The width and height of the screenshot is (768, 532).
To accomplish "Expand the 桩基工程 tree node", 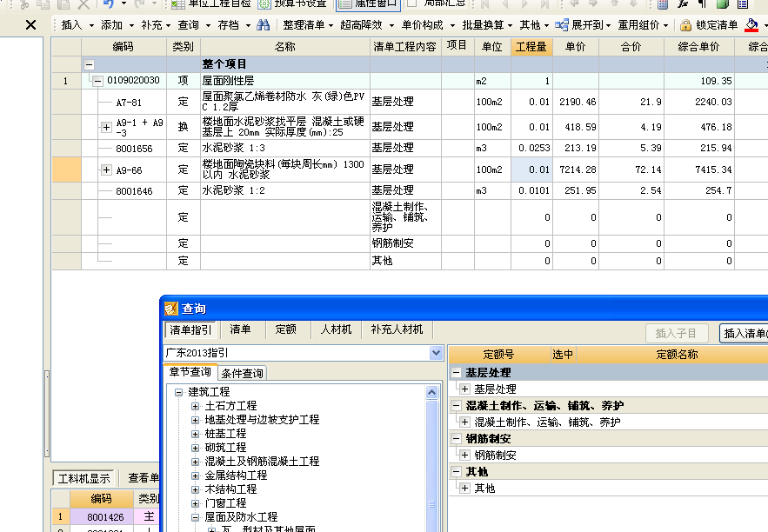I will [196, 434].
